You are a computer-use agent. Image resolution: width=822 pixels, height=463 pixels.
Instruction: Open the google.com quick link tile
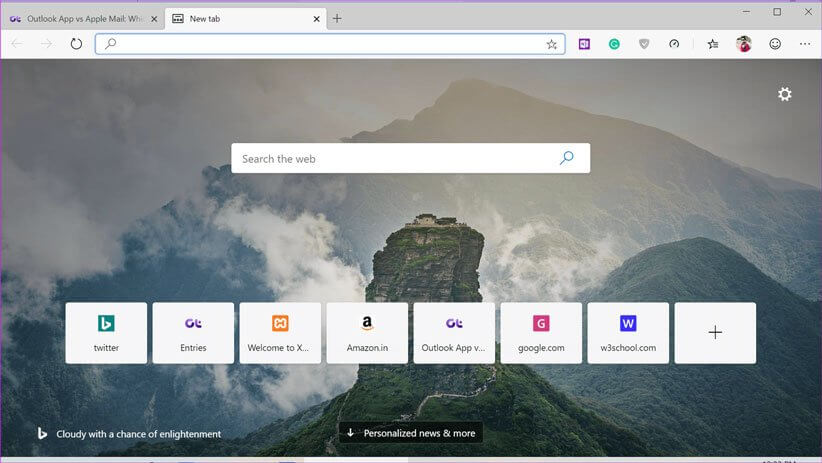(542, 333)
